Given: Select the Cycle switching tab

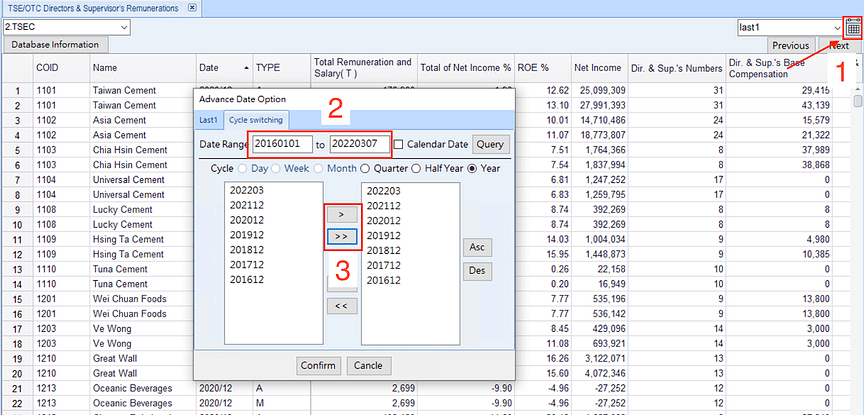Looking at the screenshot, I should 256,119.
